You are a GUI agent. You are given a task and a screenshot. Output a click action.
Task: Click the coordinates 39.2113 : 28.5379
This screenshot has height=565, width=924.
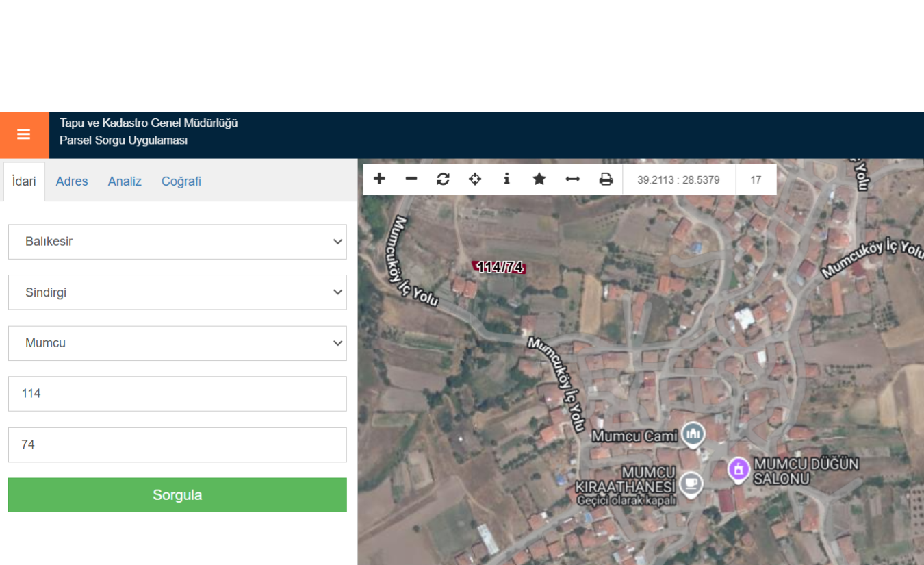coord(678,180)
